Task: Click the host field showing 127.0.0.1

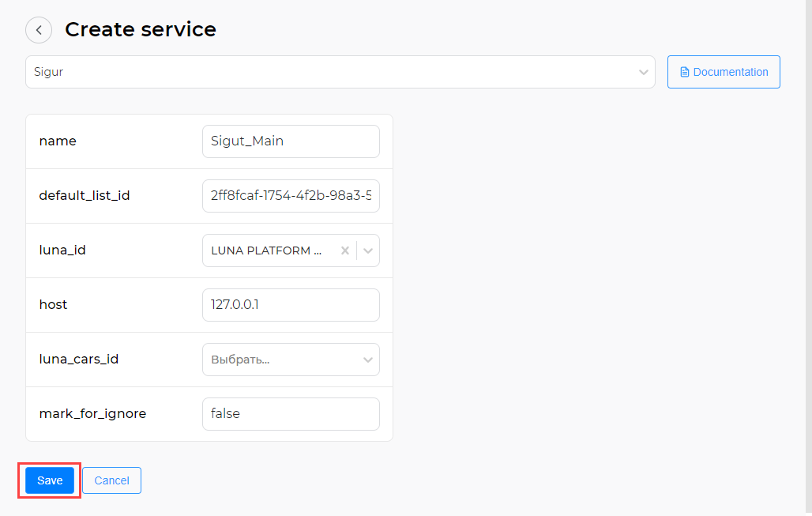Action: pos(291,304)
